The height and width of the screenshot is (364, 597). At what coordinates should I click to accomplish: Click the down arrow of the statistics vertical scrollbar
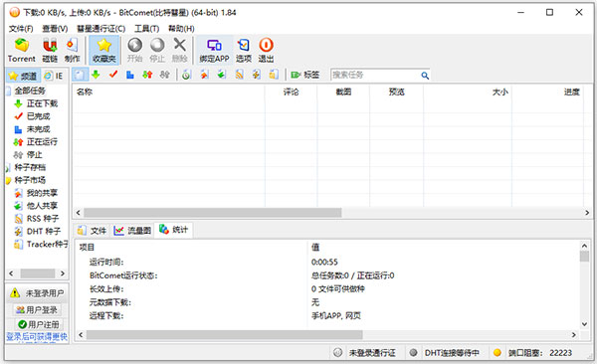[584, 324]
